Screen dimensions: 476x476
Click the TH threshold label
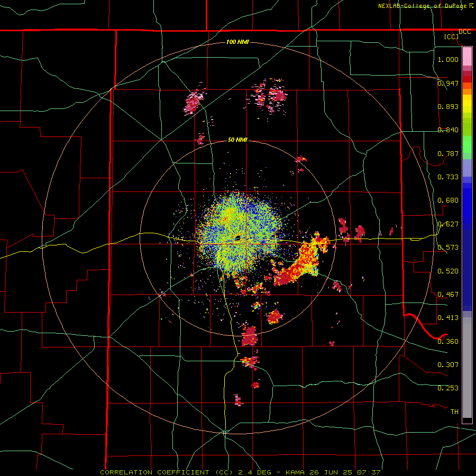point(454,411)
